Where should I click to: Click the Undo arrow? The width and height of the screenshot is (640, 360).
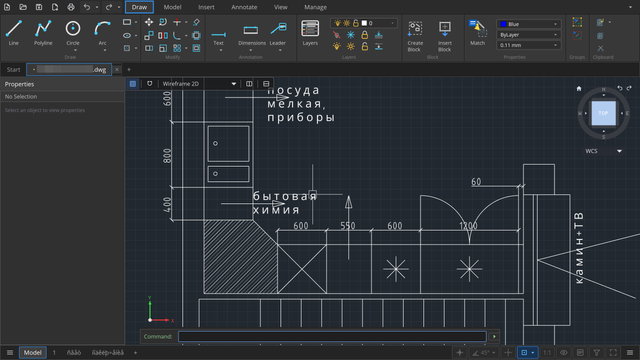tap(87, 7)
